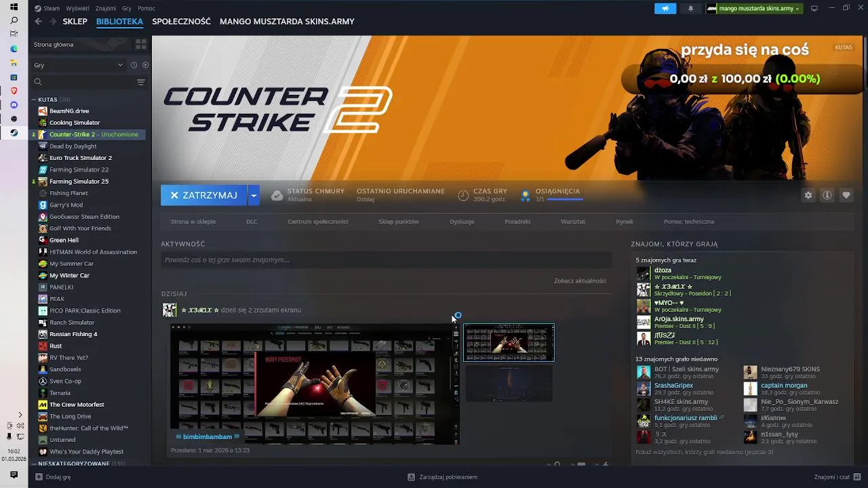Viewport: 868px width, 488px height.
Task: Open the Pomoc menu
Action: pos(146,8)
